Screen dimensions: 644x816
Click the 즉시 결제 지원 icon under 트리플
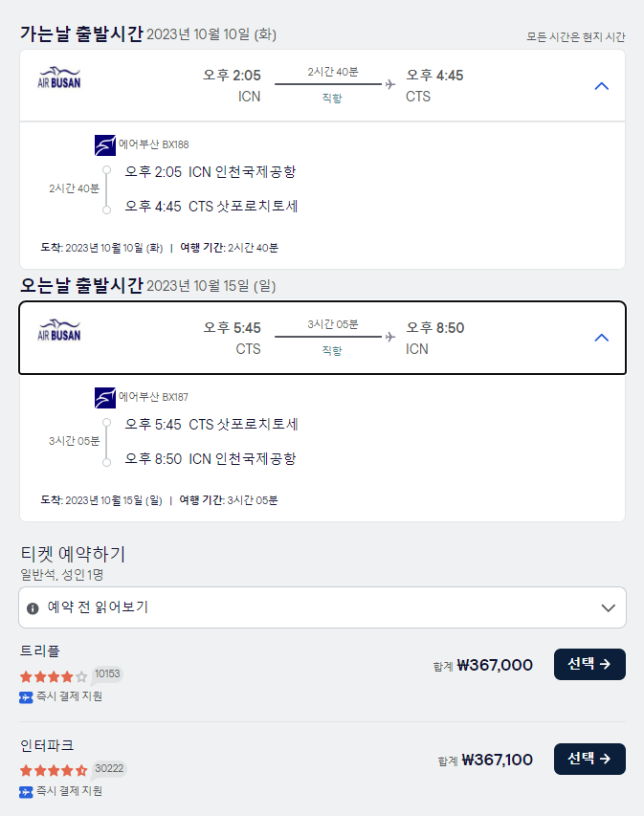click(x=26, y=696)
